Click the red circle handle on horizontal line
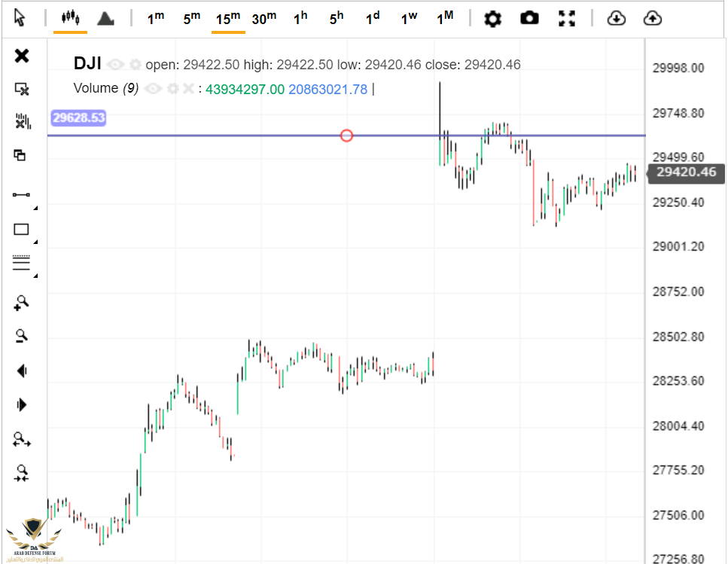Image resolution: width=728 pixels, height=564 pixels. 346,136
